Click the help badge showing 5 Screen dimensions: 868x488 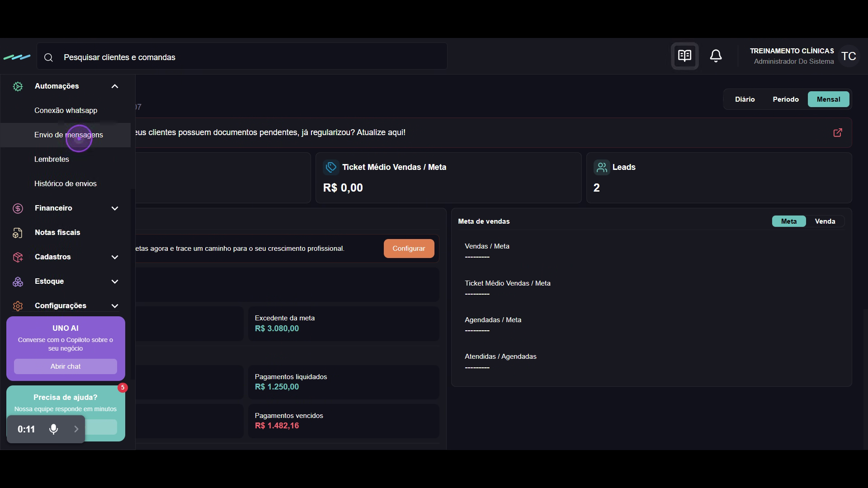[123, 388]
